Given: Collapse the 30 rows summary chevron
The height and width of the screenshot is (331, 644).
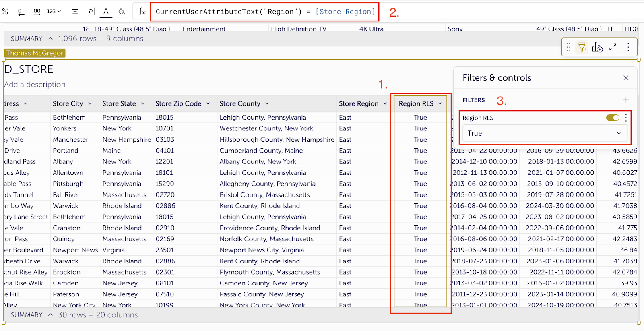Looking at the screenshot, I should click(50, 315).
